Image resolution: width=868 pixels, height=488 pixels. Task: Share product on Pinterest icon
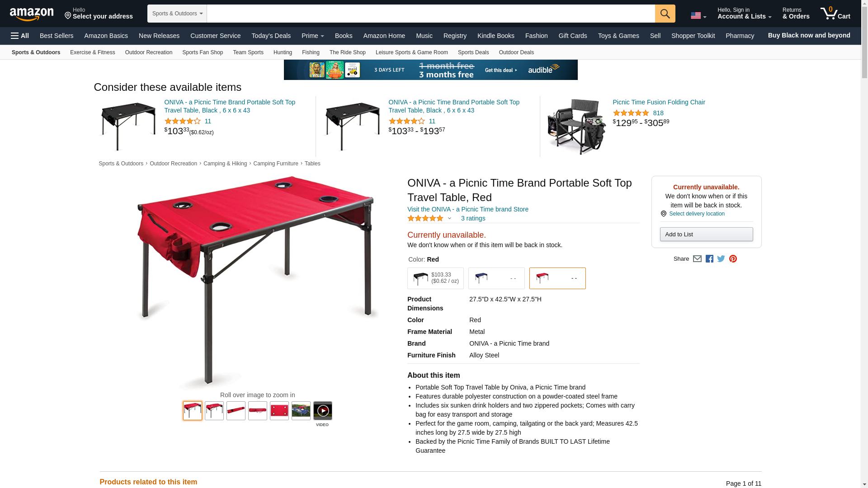click(733, 259)
